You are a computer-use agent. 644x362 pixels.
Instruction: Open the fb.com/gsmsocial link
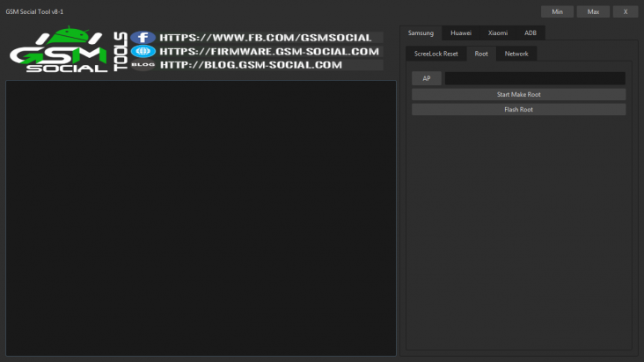[266, 38]
